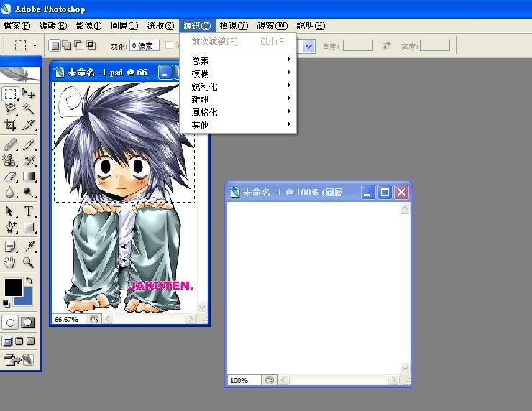Expand the 雜訊 submenu
532x411 pixels.
click(239, 99)
